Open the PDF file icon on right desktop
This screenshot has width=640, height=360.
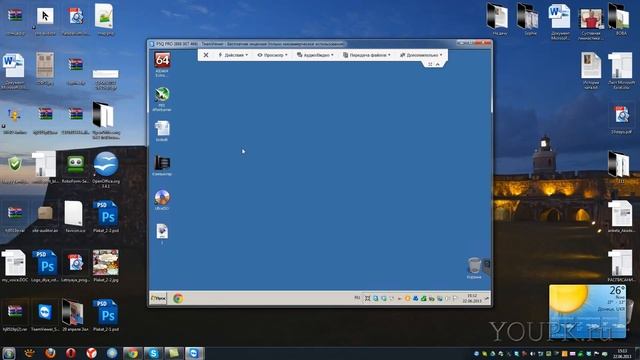[x=621, y=119]
